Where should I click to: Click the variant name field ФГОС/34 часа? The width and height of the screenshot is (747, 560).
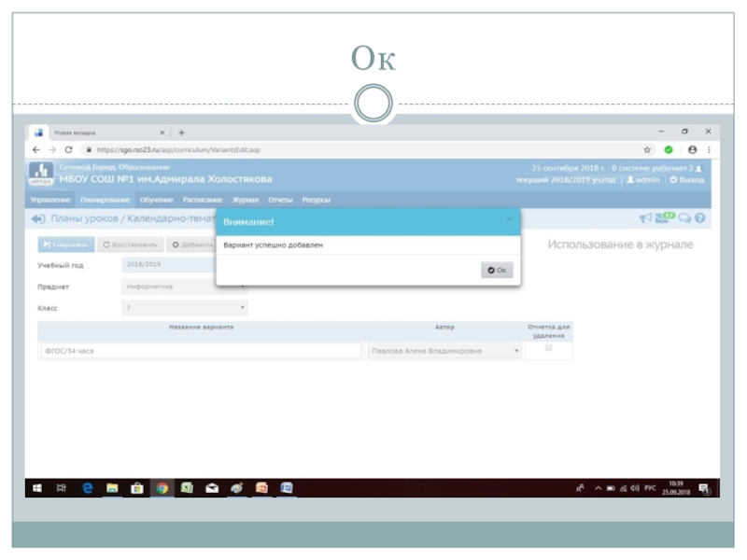pos(201,351)
